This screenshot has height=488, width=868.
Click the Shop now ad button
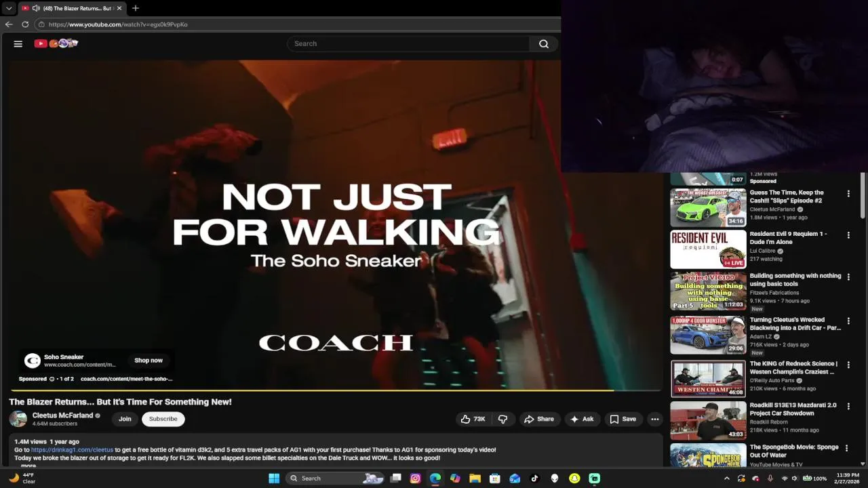pyautogui.click(x=149, y=361)
